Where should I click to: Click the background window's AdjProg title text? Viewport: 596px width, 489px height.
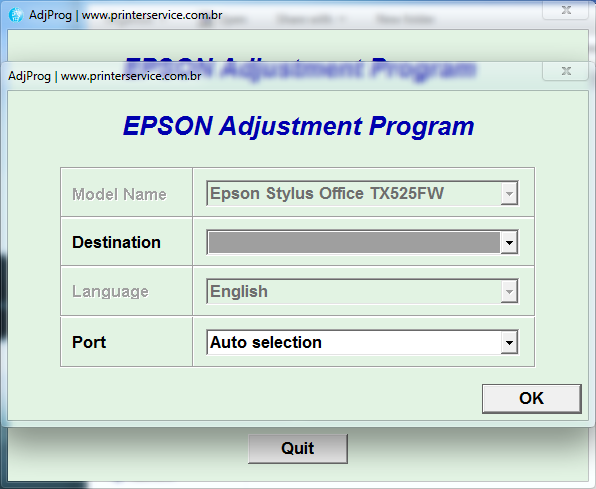(126, 15)
